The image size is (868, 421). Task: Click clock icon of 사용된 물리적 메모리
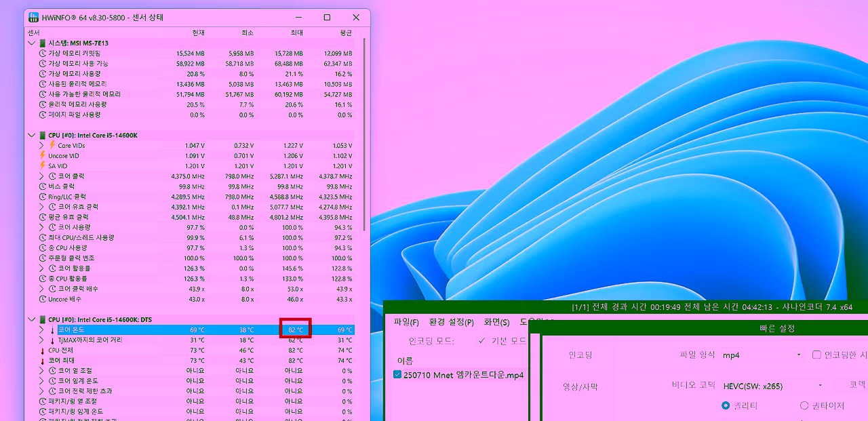43,84
